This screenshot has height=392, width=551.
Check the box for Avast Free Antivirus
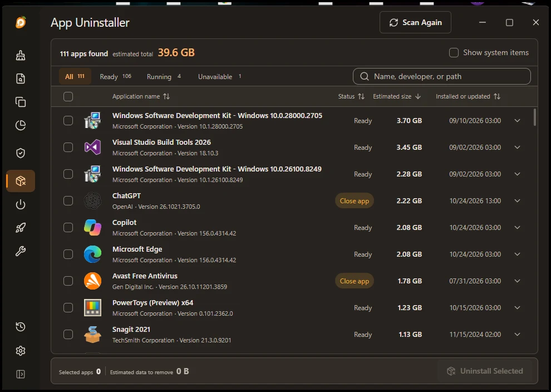tap(68, 281)
